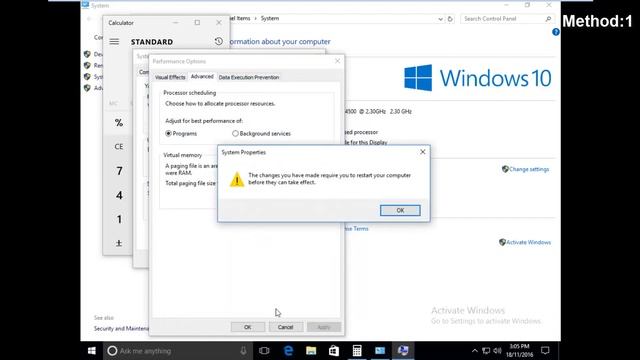This screenshot has height=360, width=640.
Task: Switch to the Advanced tab in Performance Options
Action: coord(202,76)
